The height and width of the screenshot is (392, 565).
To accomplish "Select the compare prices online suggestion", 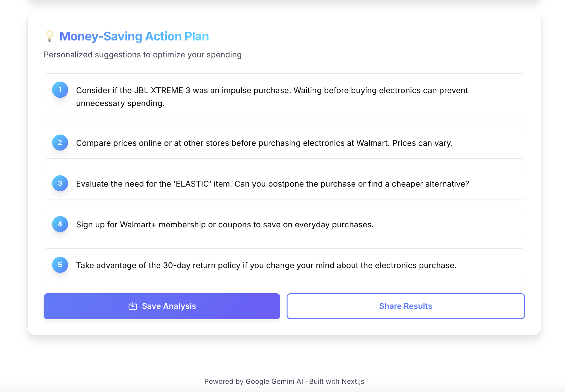I will (x=264, y=143).
